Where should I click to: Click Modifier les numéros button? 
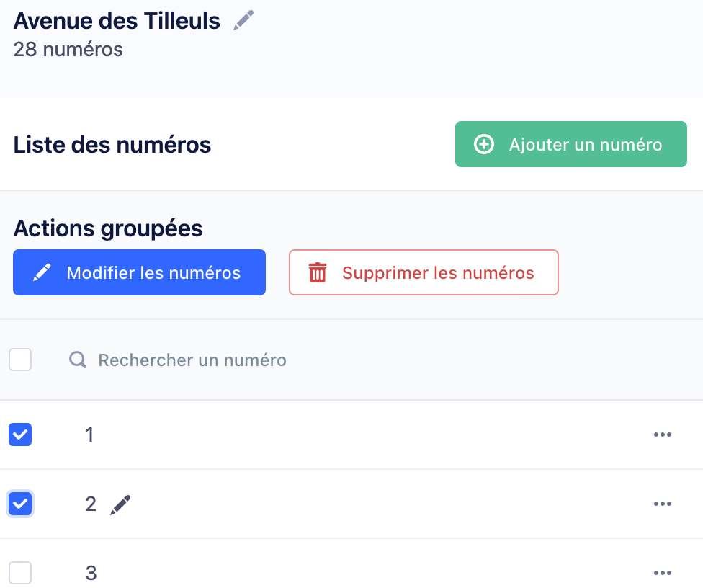click(x=140, y=272)
